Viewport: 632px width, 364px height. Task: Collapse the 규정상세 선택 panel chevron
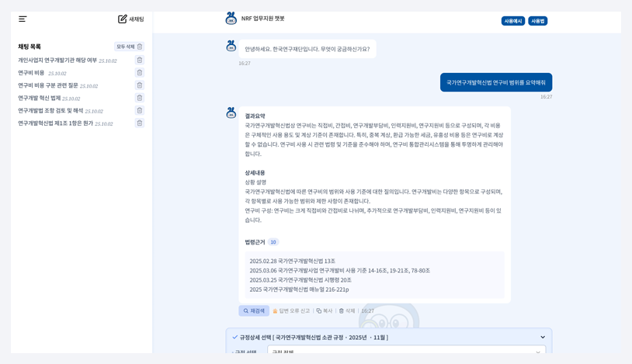pos(543,337)
